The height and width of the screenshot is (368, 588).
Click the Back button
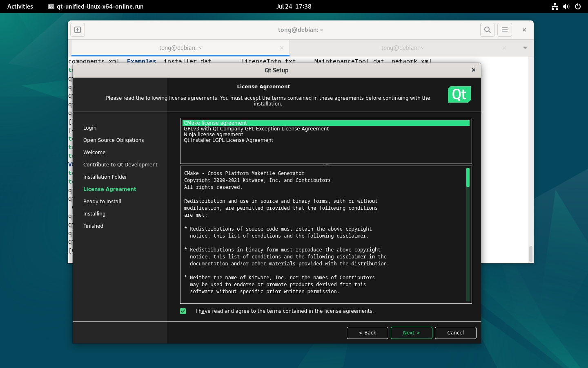(x=367, y=333)
